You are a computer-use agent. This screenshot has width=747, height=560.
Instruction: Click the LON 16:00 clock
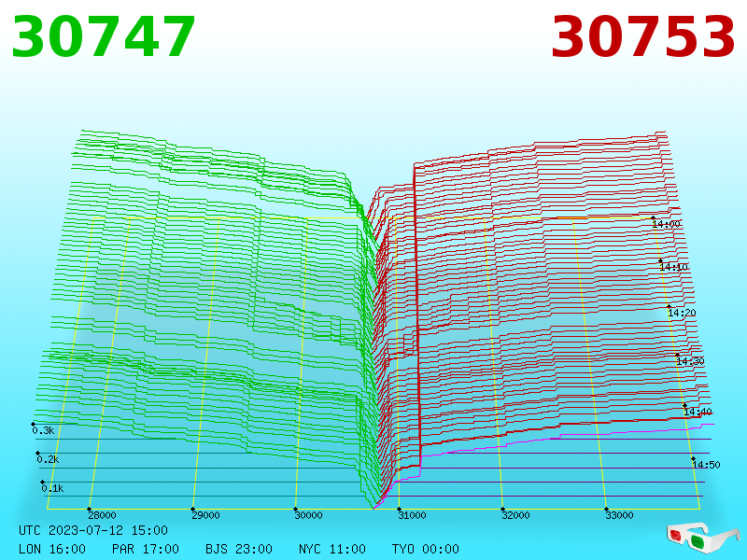(x=52, y=549)
